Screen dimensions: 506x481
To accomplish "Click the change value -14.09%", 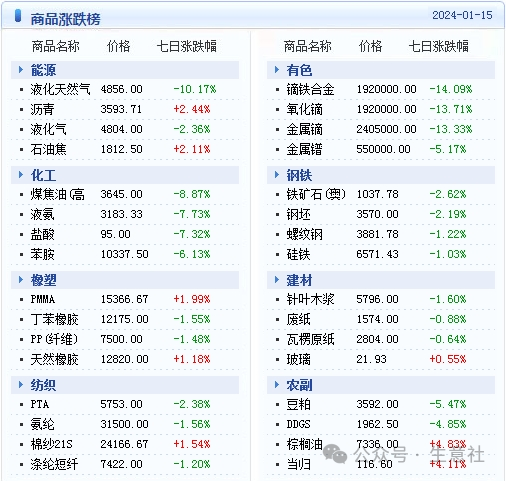I will (x=450, y=89).
